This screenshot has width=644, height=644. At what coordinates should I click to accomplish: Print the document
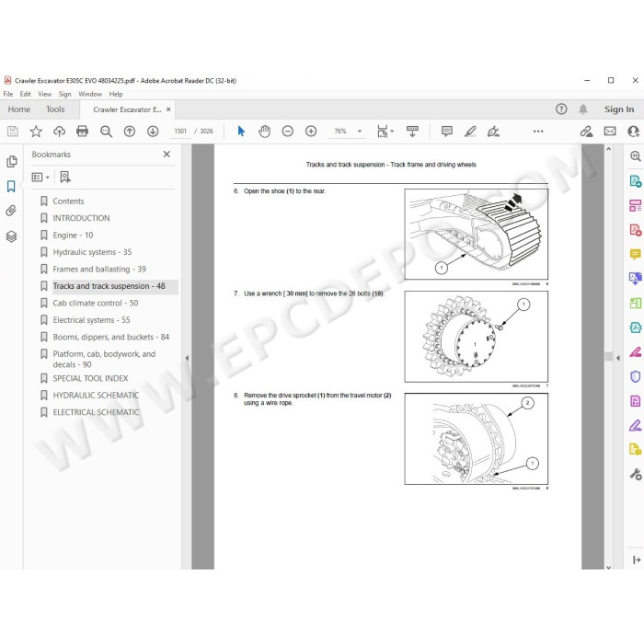coord(83,132)
